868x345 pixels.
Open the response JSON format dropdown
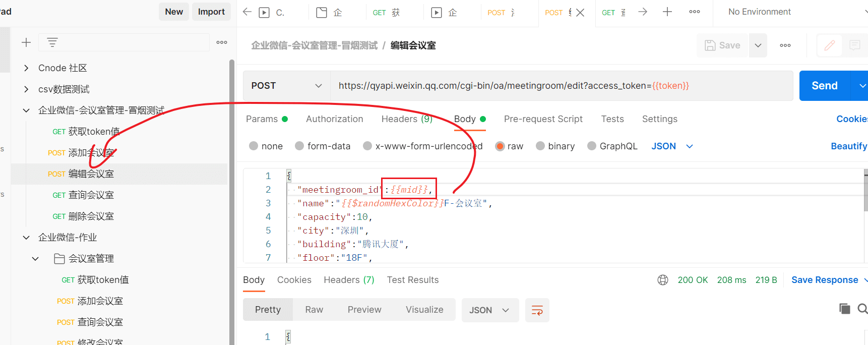click(490, 310)
